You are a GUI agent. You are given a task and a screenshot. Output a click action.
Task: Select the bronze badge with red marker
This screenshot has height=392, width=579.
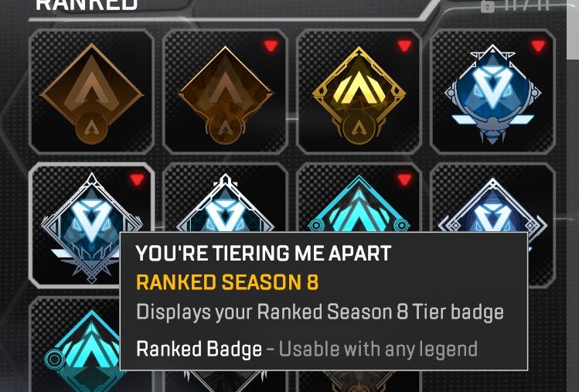(225, 91)
